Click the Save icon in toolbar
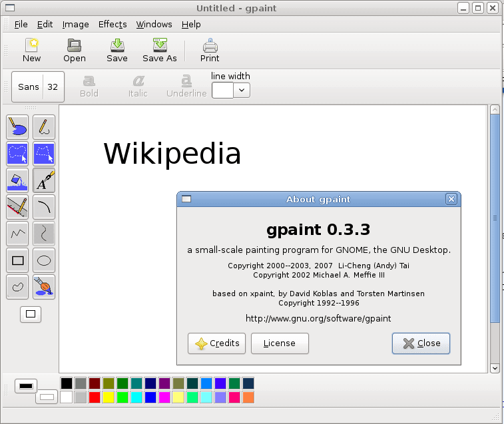The width and height of the screenshot is (504, 424). [x=117, y=50]
